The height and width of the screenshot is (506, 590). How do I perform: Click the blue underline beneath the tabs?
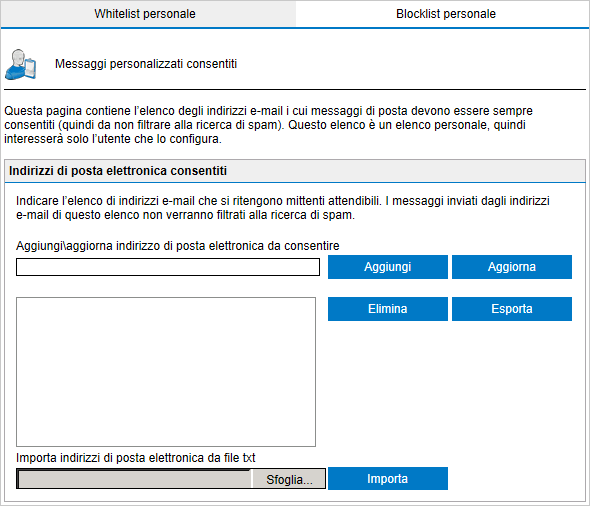295,27
